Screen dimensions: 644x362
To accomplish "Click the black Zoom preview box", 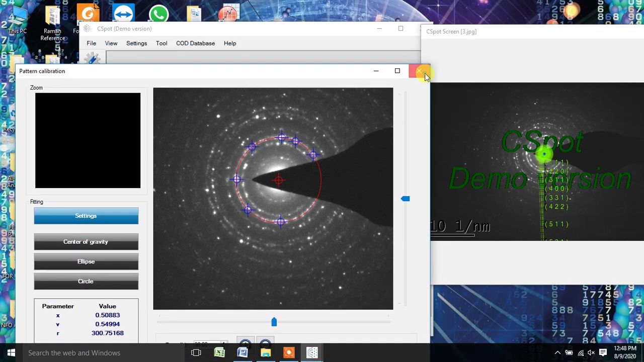I will click(x=88, y=140).
